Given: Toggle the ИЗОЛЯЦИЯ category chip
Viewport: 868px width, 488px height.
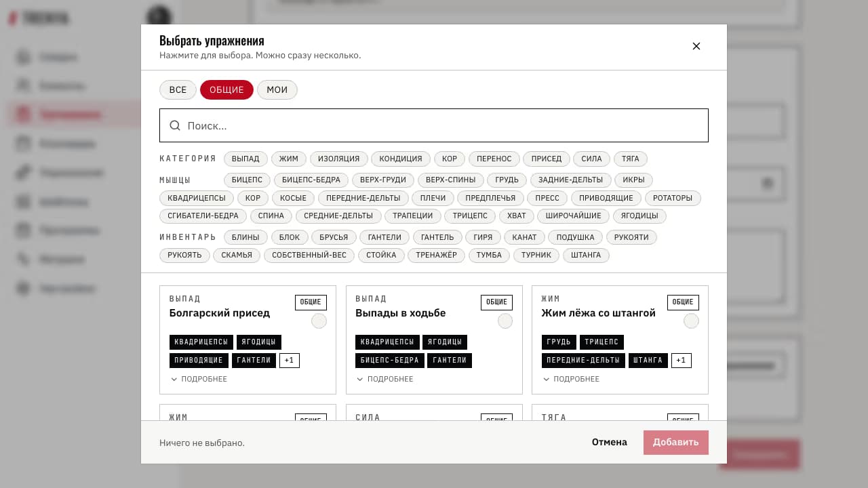Looking at the screenshot, I should click(339, 159).
